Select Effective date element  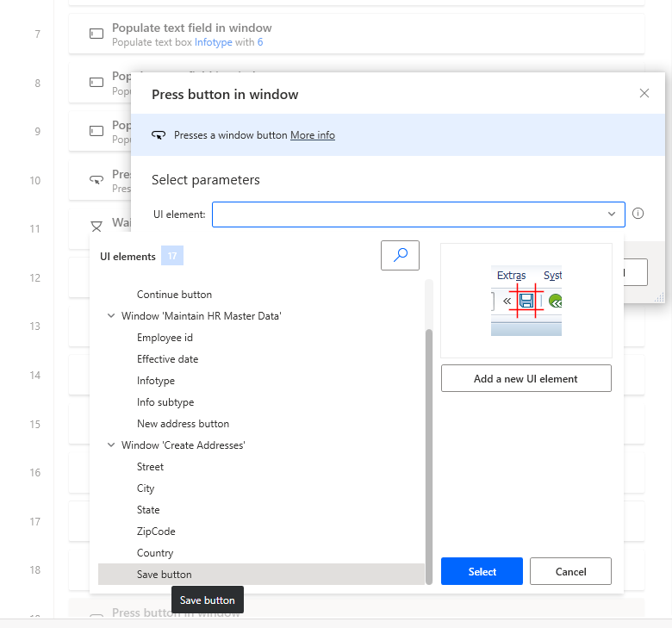click(168, 359)
